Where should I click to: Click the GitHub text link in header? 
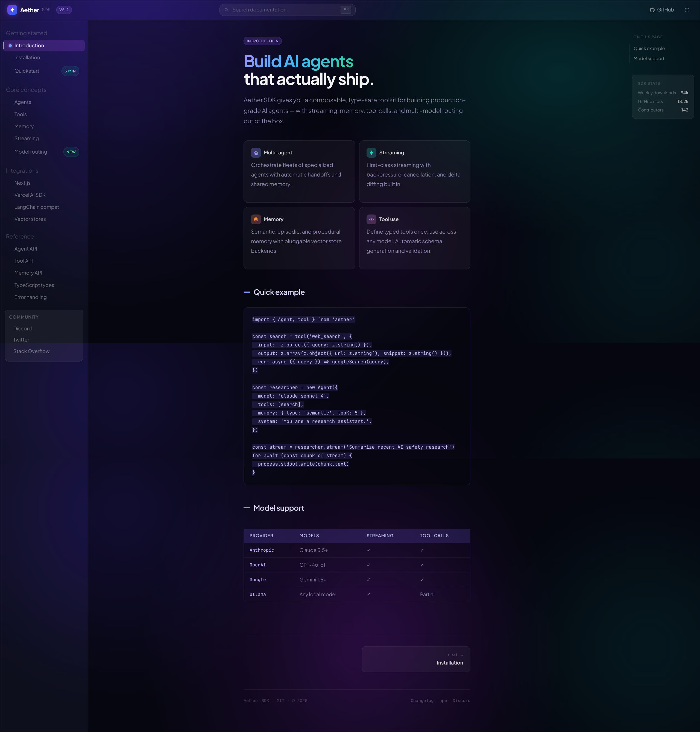coord(665,10)
